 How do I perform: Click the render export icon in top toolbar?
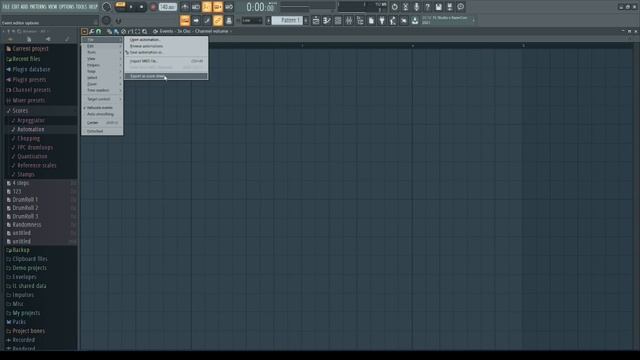[x=449, y=7]
